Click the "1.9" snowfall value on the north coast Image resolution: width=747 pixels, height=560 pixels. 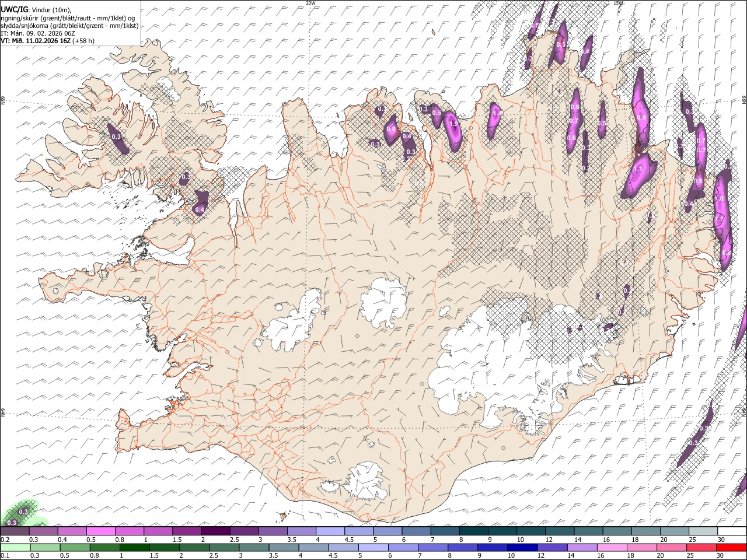pos(453,124)
